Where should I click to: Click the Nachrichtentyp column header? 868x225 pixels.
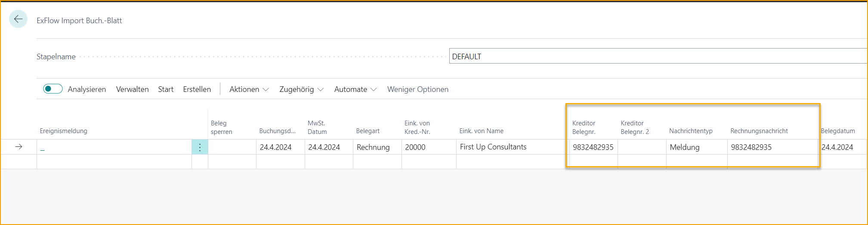(691, 131)
